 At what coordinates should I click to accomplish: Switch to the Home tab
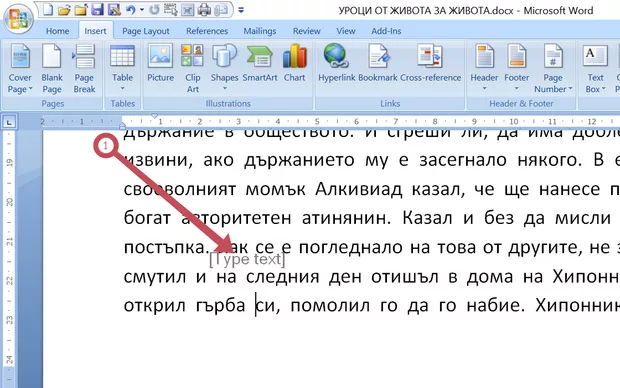click(57, 31)
